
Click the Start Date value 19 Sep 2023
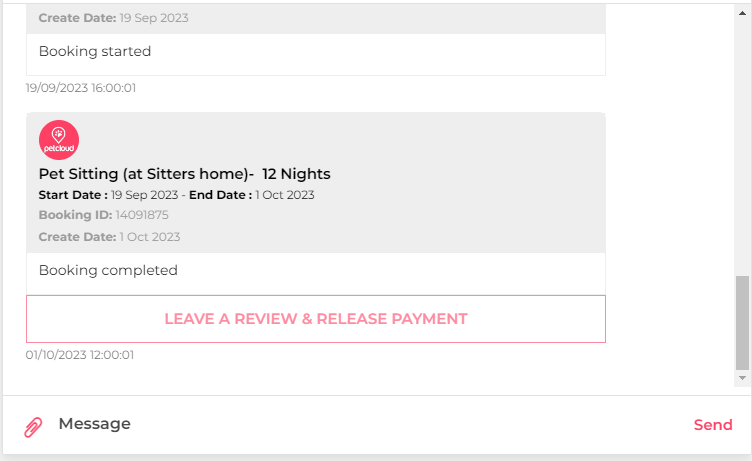[x=144, y=195]
